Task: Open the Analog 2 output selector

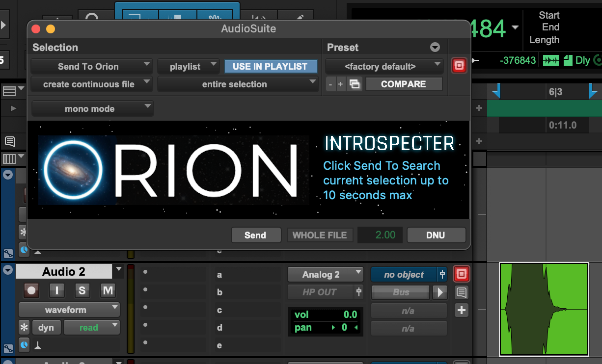Action: tap(325, 274)
